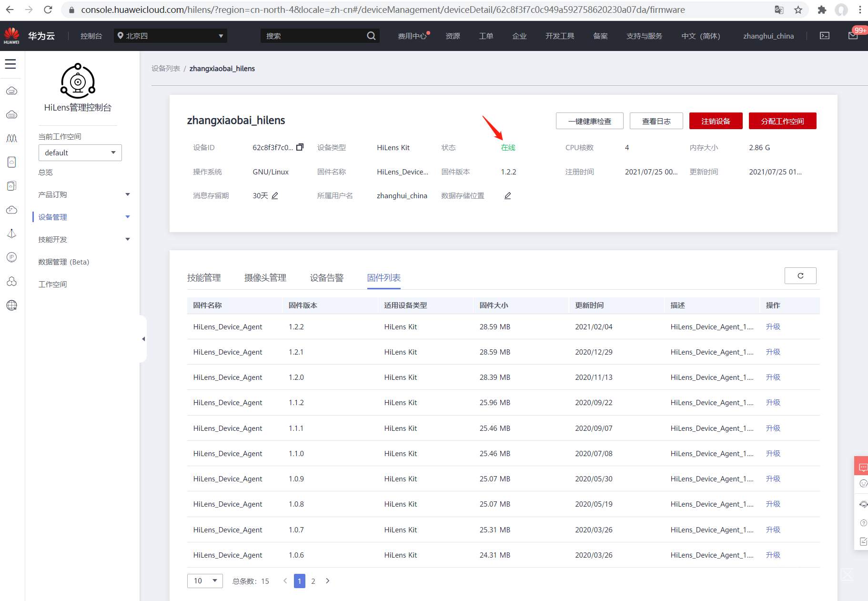
Task: Refresh the firmware list
Action: (800, 275)
